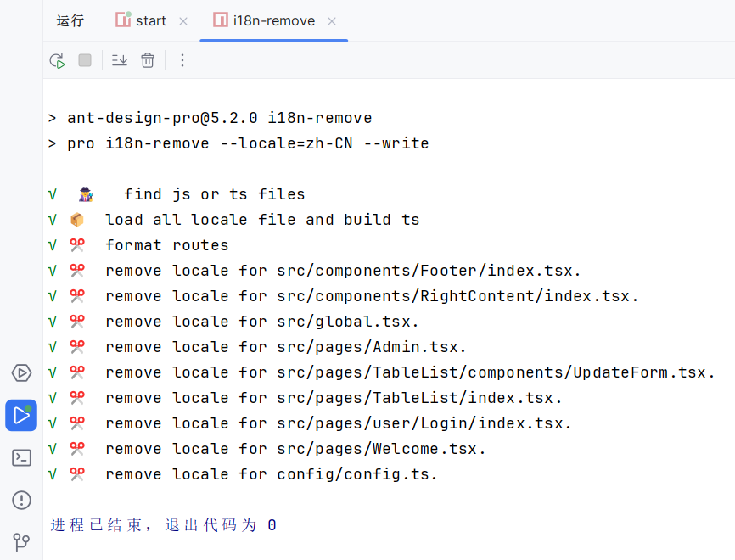Viewport: 735px width, 560px height.
Task: Click the exit code 0 message
Action: 163,525
